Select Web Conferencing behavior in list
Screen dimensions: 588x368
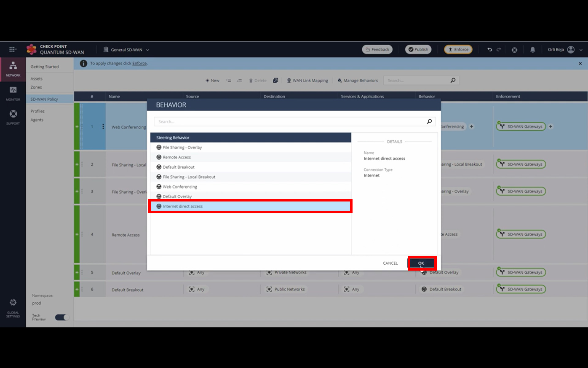tap(251, 187)
